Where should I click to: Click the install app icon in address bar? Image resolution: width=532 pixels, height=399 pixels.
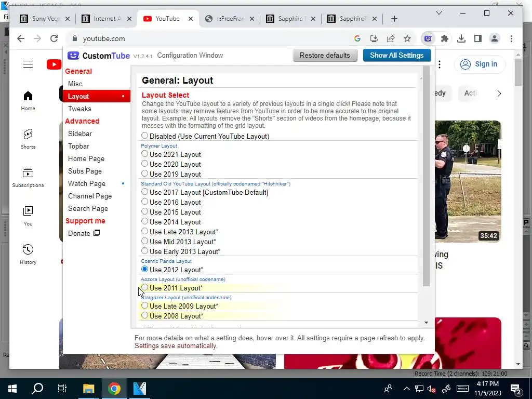click(x=374, y=38)
